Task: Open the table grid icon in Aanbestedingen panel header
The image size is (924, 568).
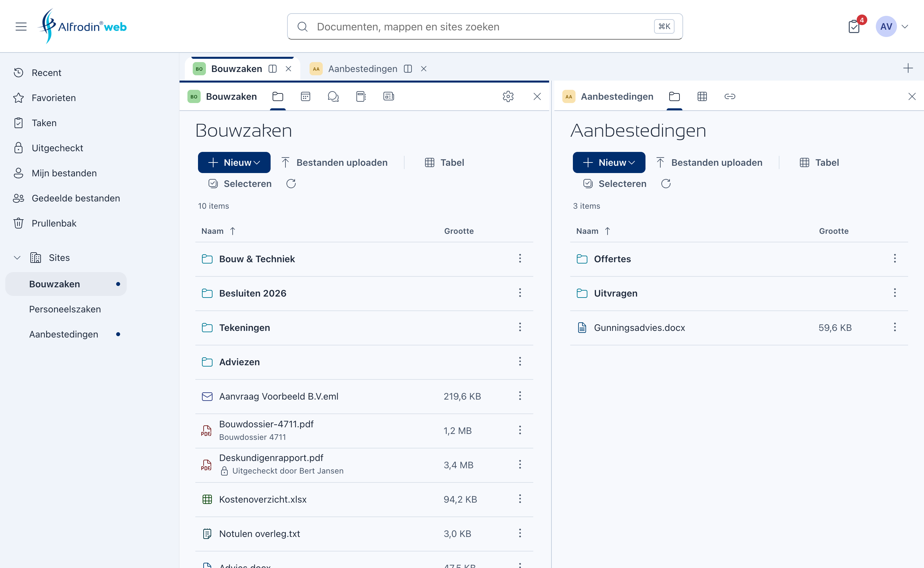Action: [702, 96]
